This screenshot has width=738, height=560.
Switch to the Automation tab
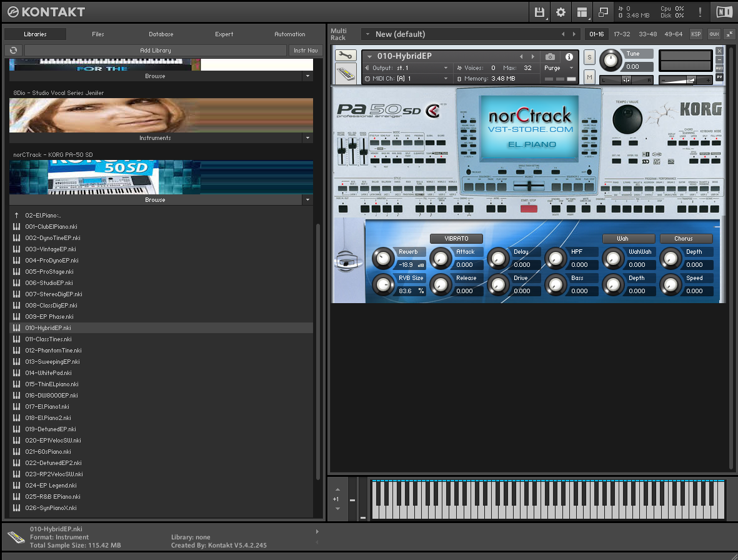pos(289,34)
